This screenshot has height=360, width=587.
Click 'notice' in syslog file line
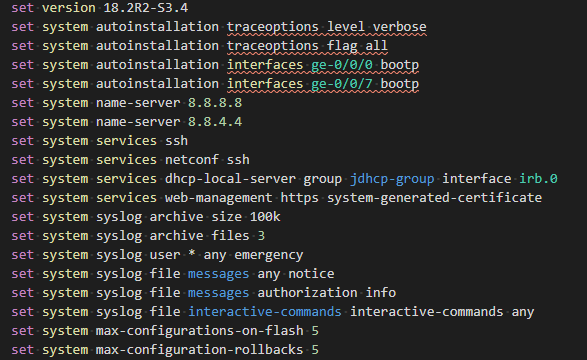[311, 274]
